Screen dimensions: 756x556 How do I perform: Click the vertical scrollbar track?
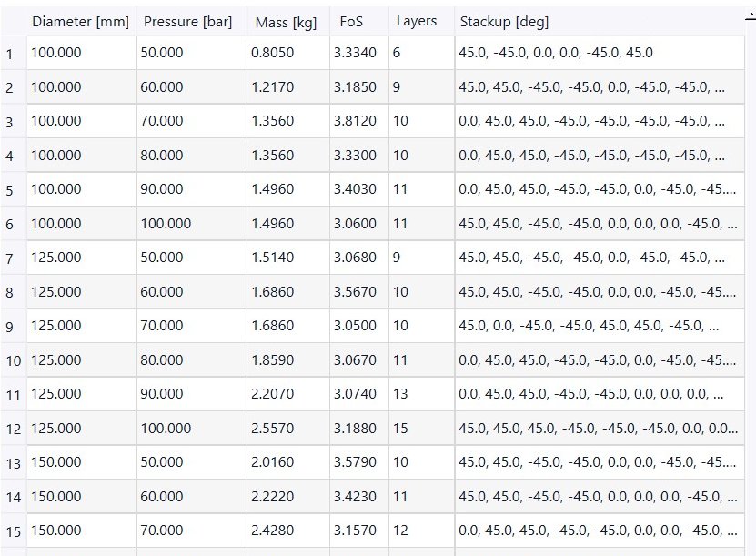(x=748, y=273)
